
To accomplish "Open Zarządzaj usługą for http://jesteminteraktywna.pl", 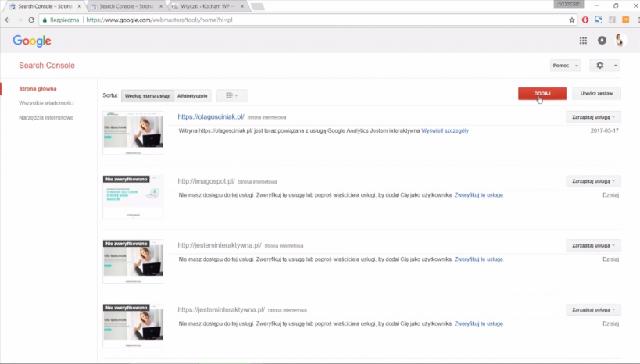I will [593, 245].
